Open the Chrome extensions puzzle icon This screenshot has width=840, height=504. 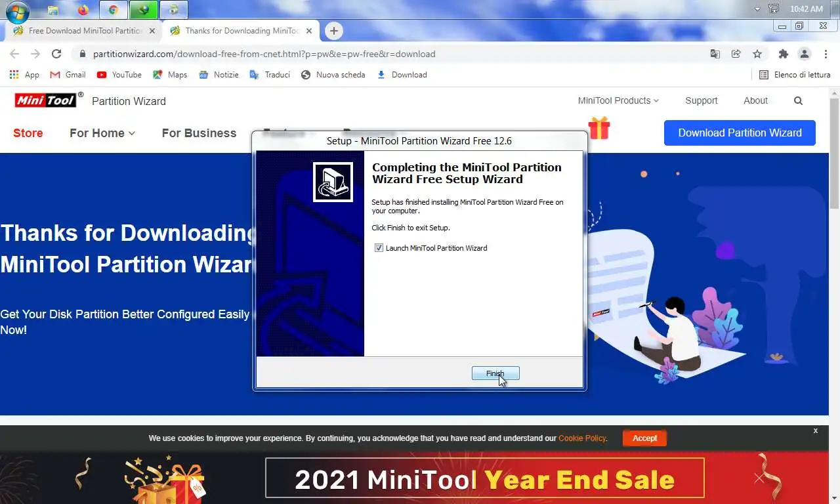pyautogui.click(x=783, y=54)
